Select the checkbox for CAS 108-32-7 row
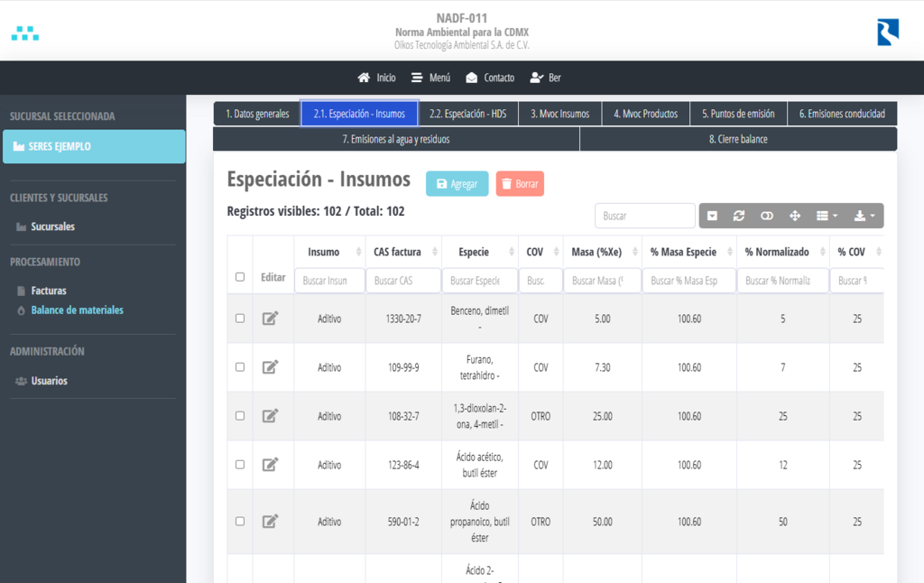The image size is (924, 583). pos(240,416)
